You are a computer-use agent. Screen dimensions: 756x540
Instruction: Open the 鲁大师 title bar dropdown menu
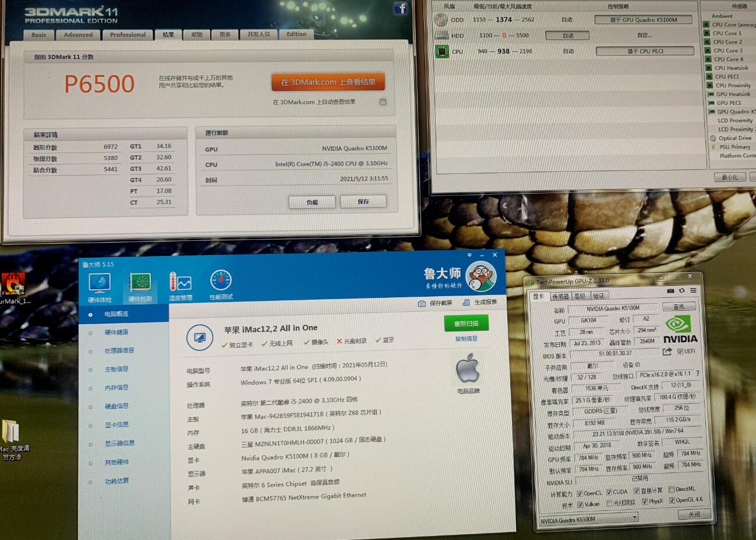[x=469, y=255]
